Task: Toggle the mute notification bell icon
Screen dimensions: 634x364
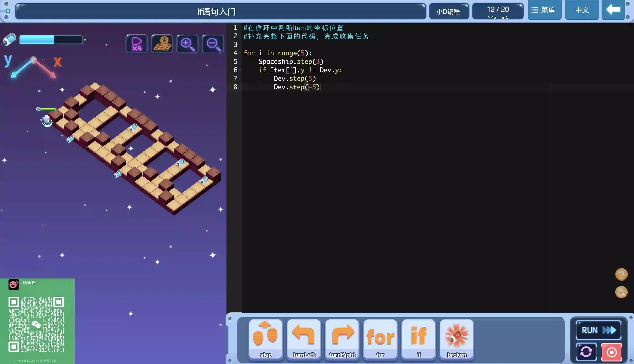Action: pyautogui.click(x=621, y=292)
